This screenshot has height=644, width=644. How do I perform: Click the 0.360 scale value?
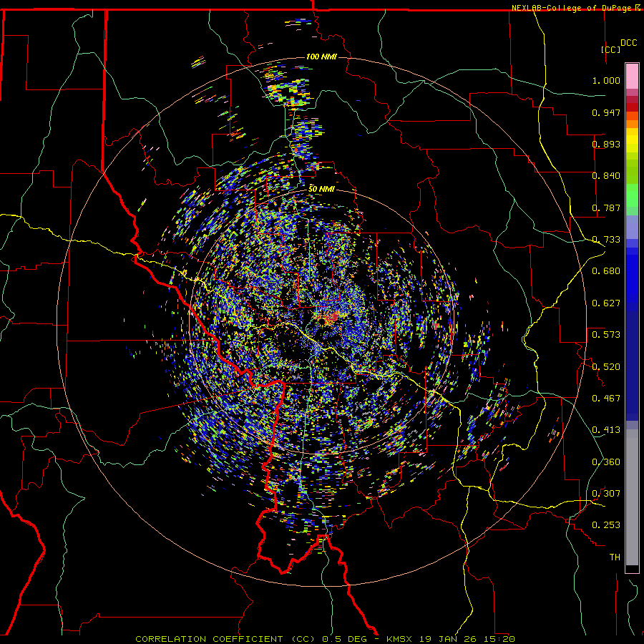(x=606, y=462)
